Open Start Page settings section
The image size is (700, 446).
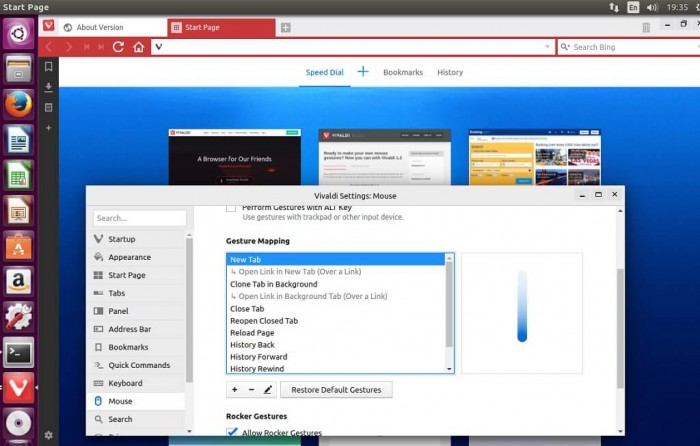(136, 275)
